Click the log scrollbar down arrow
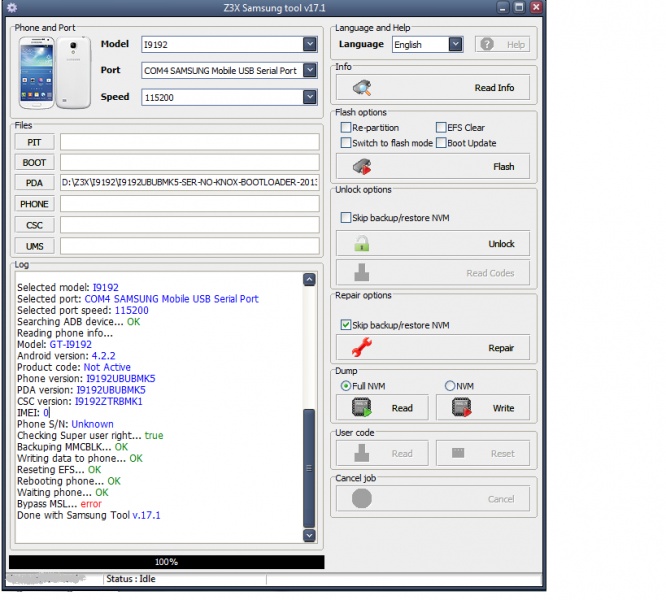The image size is (666, 600). pos(309,535)
